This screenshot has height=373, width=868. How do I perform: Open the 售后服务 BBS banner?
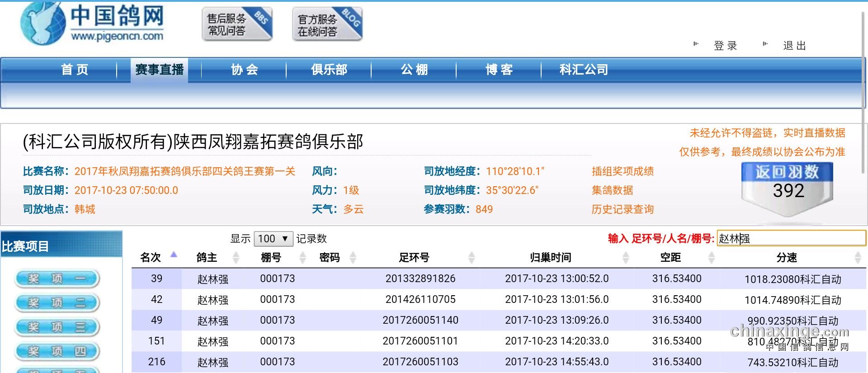coord(237,24)
